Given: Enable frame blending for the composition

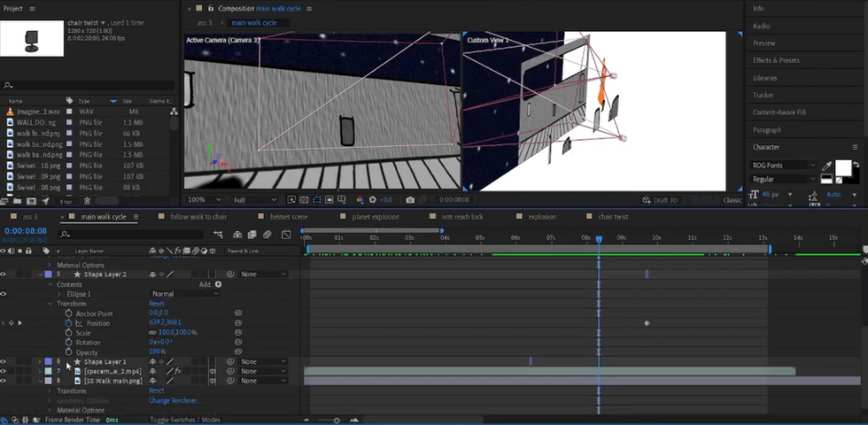Looking at the screenshot, I should click(252, 235).
